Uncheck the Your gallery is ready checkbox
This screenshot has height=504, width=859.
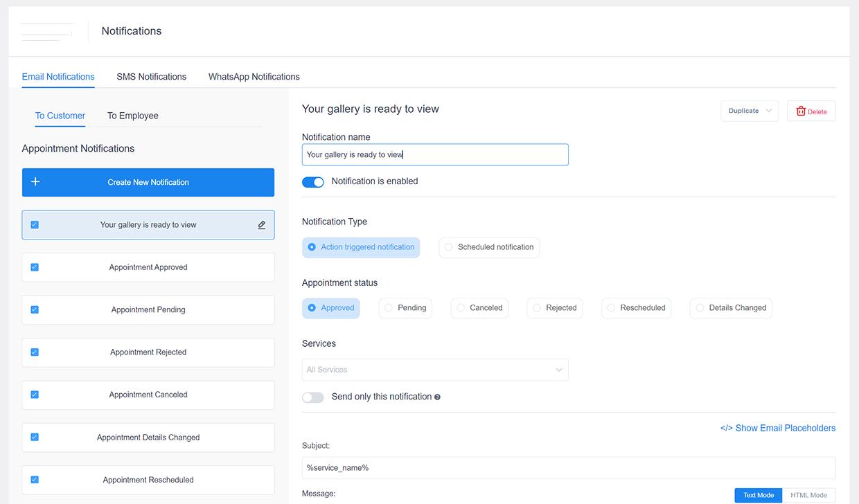click(x=35, y=225)
